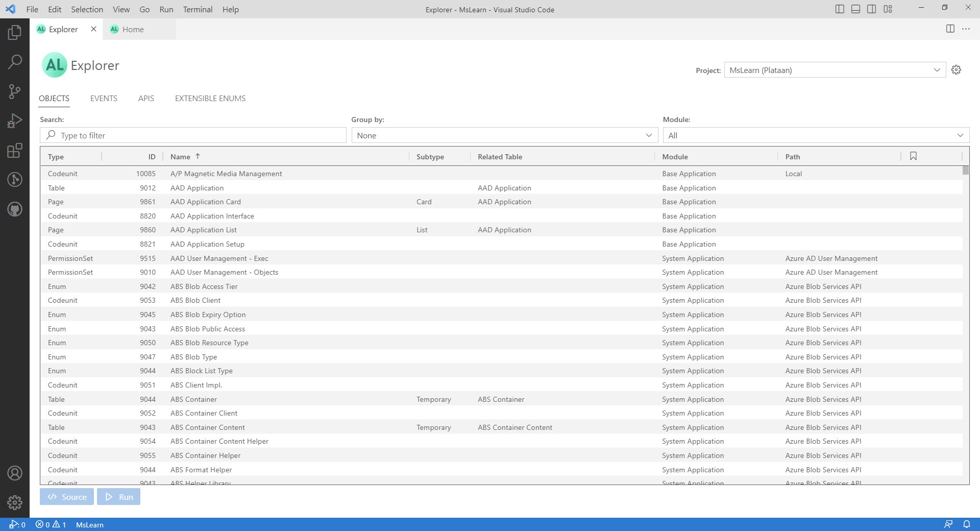Image resolution: width=980 pixels, height=531 pixels.
Task: Select the AAD Application Card row
Action: click(501, 202)
